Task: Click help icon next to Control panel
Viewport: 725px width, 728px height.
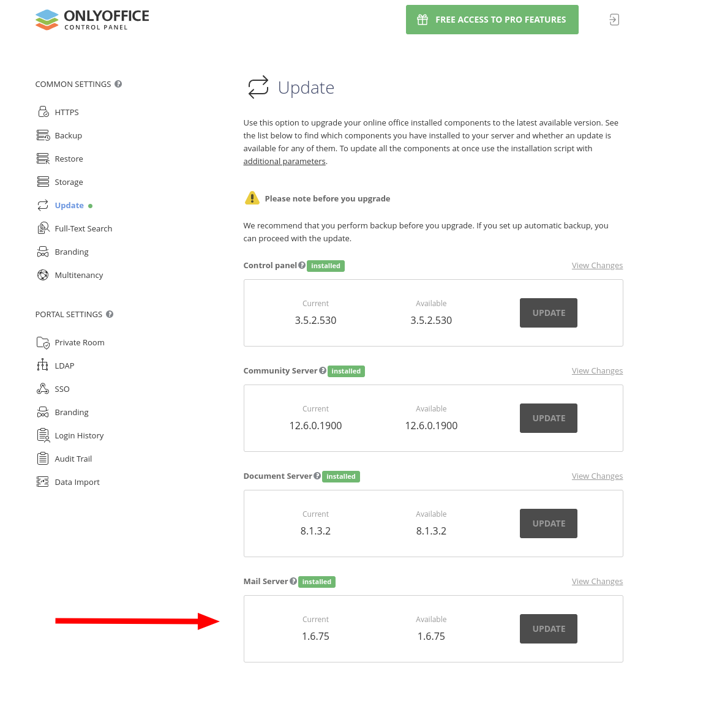Action: click(x=302, y=265)
